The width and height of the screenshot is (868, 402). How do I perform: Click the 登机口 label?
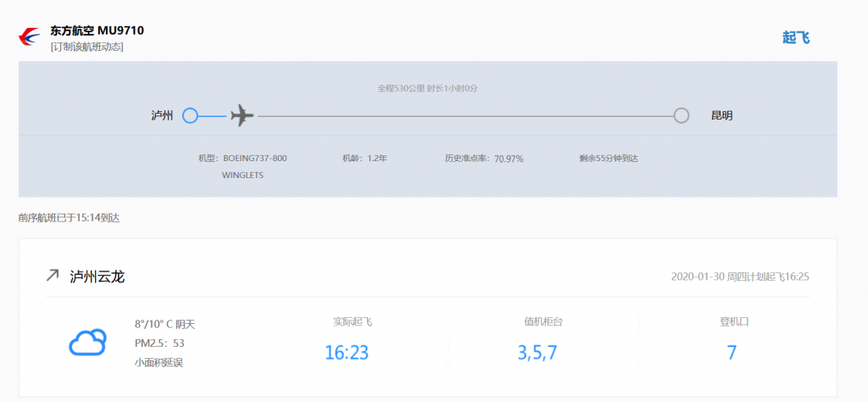(x=734, y=321)
